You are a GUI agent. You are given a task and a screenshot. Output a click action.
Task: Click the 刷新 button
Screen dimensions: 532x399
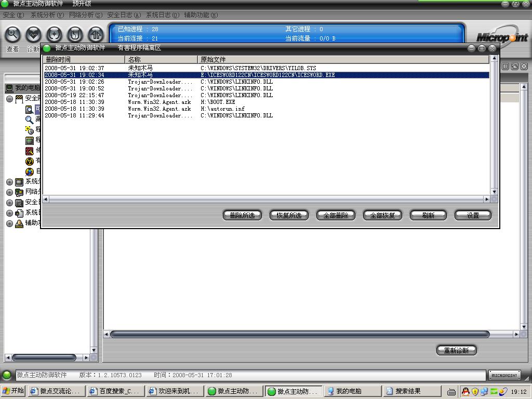pos(428,215)
